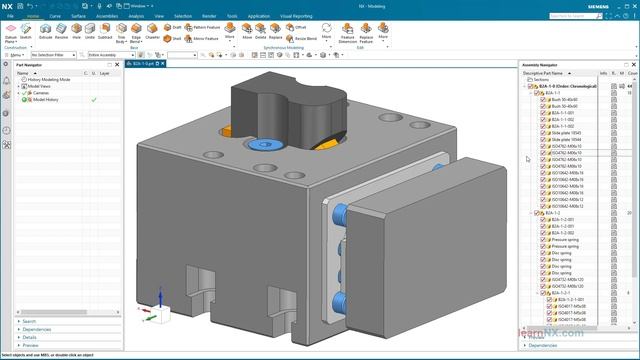Expand the Part Navigator Search section
This screenshot has height=360, width=640.
tap(29, 322)
